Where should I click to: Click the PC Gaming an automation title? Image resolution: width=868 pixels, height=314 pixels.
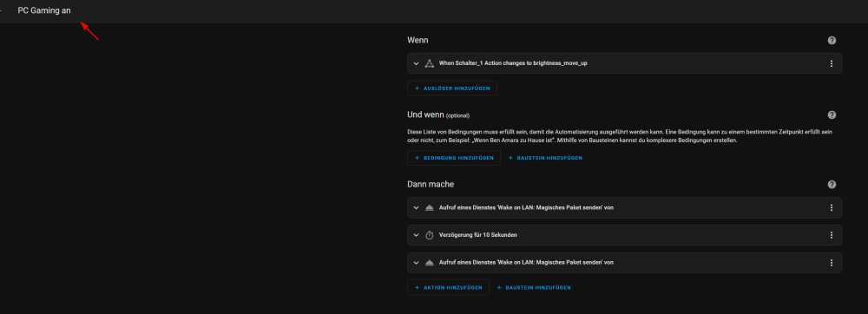coord(44,10)
